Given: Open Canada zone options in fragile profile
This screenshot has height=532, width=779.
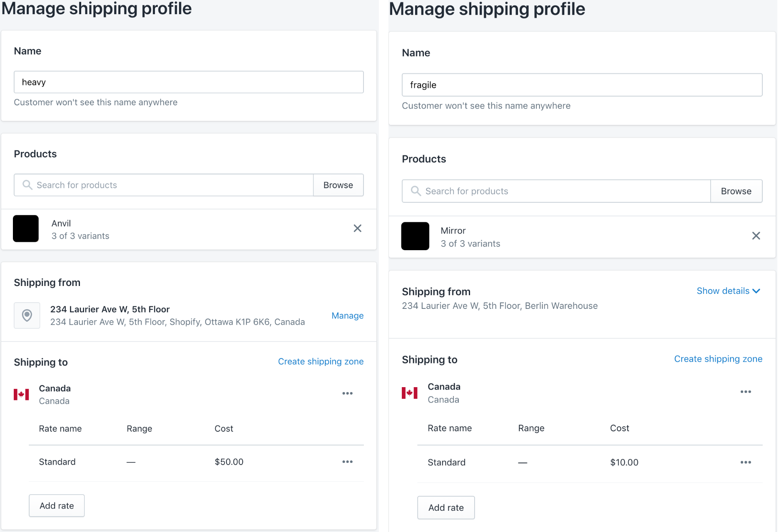Looking at the screenshot, I should tap(745, 392).
